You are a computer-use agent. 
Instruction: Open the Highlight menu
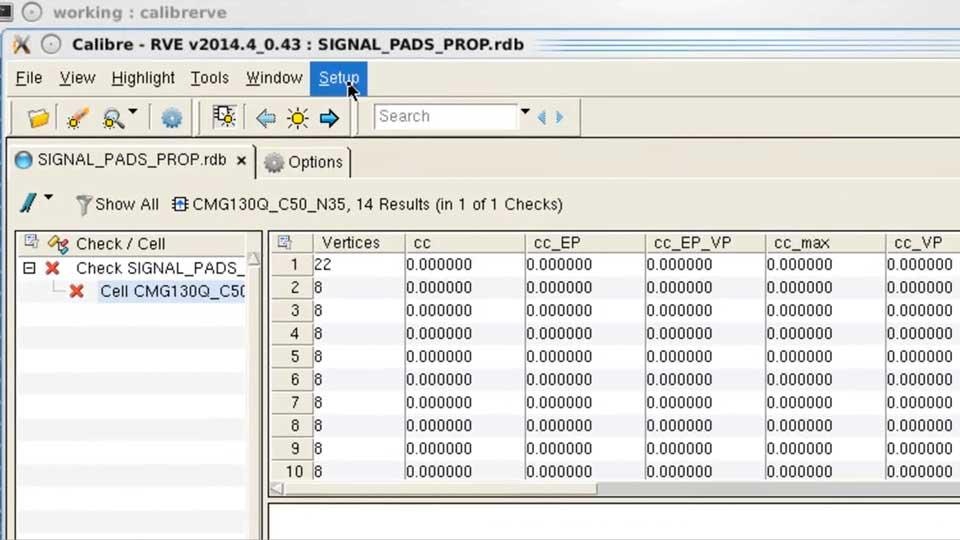[143, 78]
